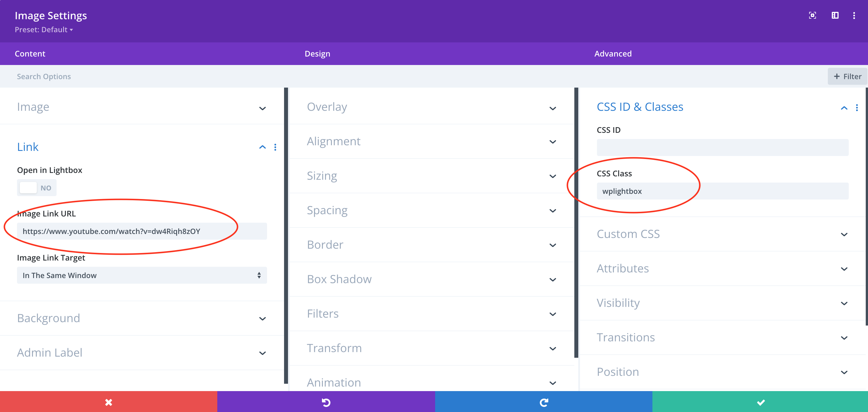Image resolution: width=868 pixels, height=412 pixels.
Task: Click the fullscreen expand modal icon
Action: [x=812, y=16]
